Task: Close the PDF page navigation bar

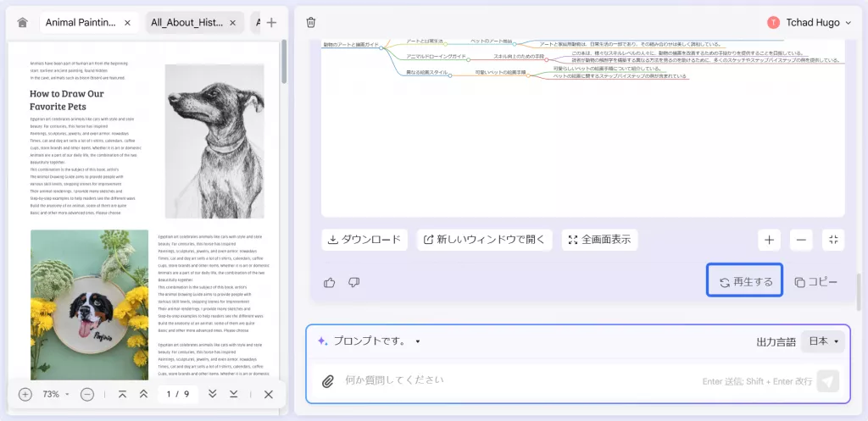Action: [x=269, y=395]
